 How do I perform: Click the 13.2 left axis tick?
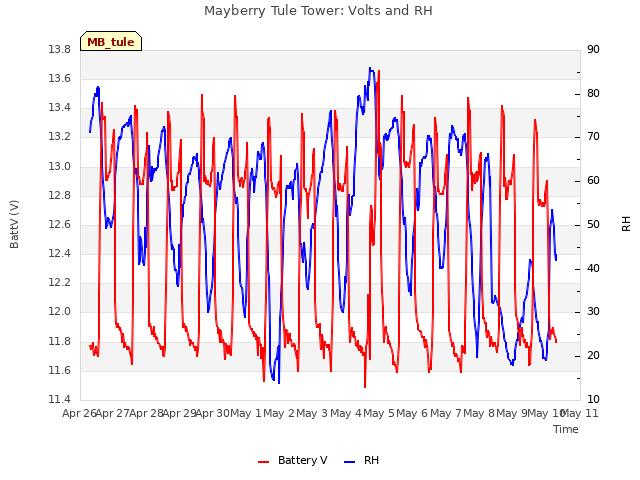pyautogui.click(x=59, y=137)
